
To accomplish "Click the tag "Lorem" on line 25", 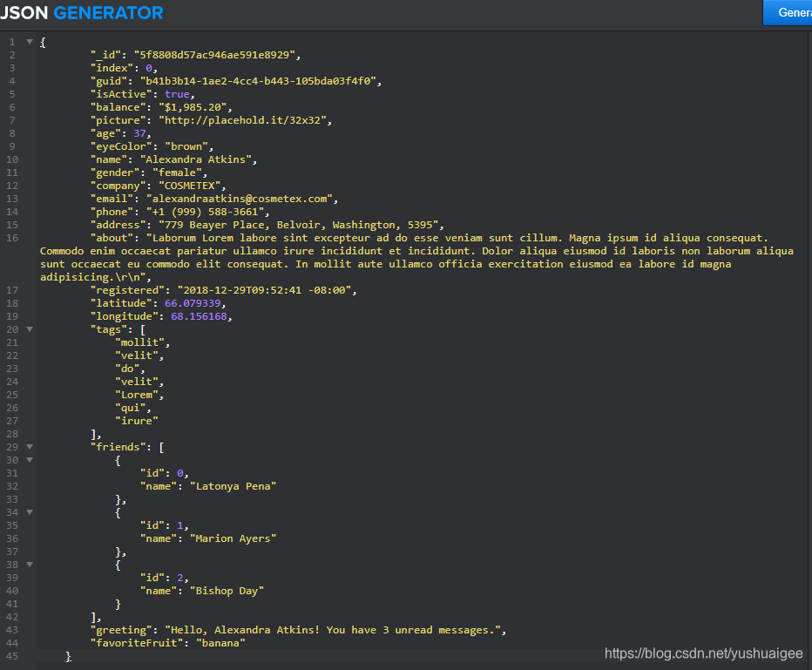I will click(136, 395).
